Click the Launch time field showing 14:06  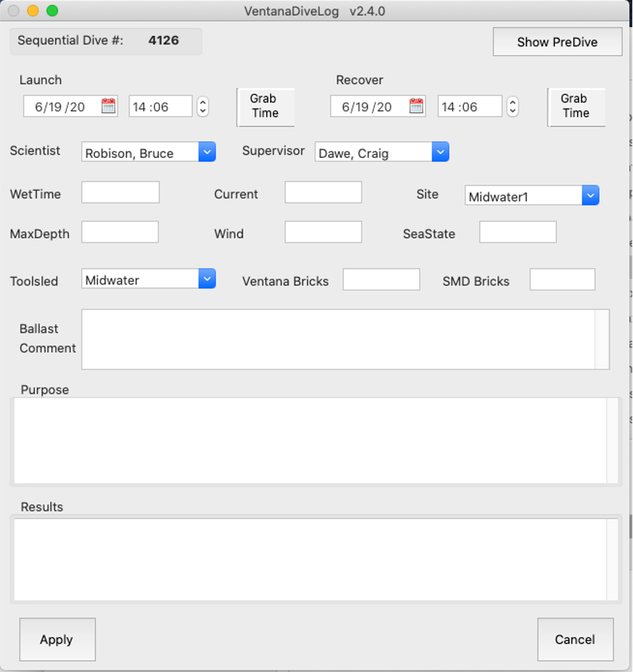(160, 107)
